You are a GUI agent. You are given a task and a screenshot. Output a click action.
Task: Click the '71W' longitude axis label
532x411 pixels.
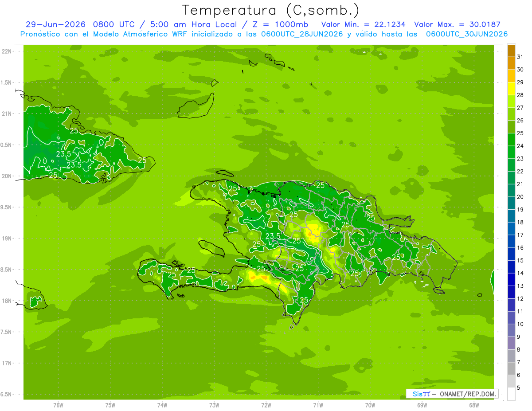click(318, 405)
